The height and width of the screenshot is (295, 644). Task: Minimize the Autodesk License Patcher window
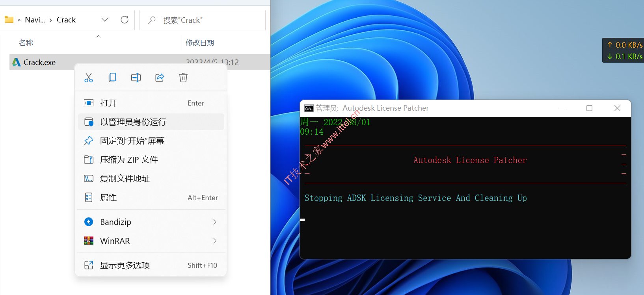click(562, 108)
